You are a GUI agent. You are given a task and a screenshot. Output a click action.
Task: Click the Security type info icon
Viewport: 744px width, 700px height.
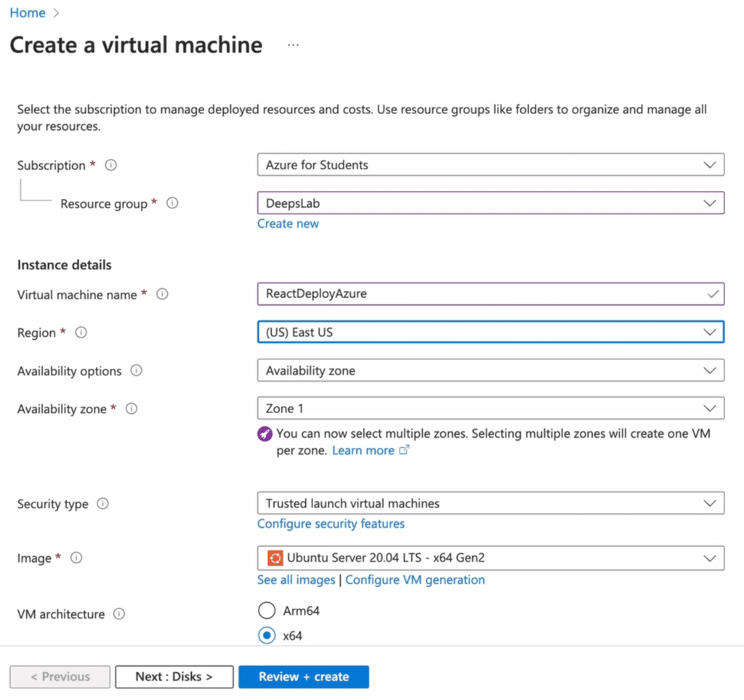[x=102, y=503]
